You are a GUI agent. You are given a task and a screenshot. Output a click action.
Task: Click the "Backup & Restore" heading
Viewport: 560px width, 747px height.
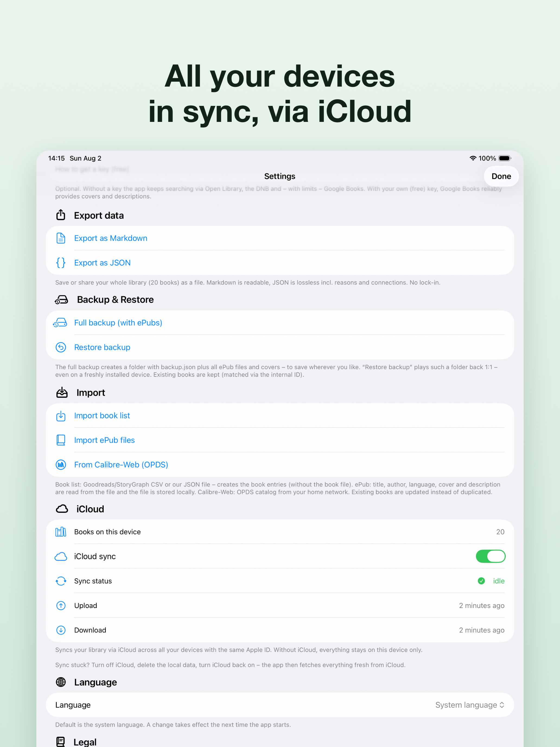(115, 300)
